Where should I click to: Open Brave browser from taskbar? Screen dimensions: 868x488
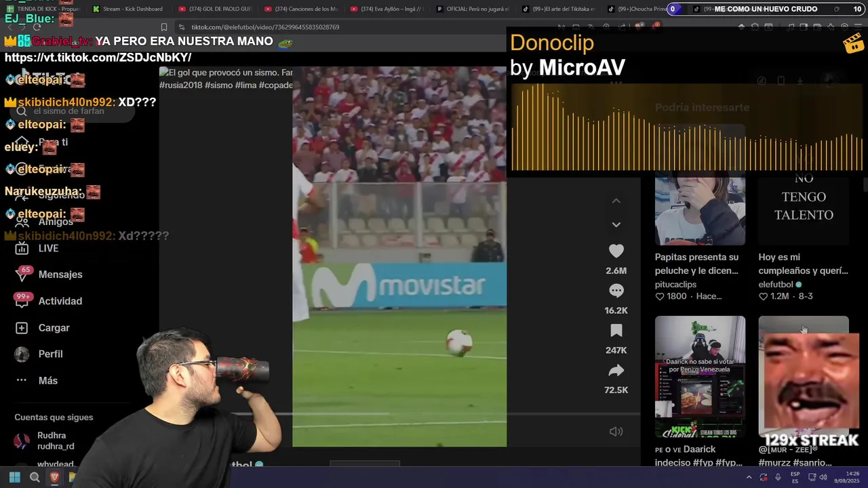[55, 477]
